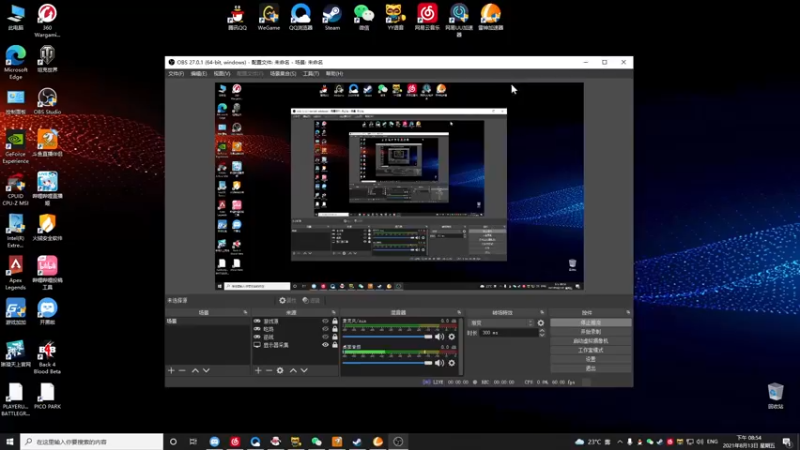Open Back 4 Blood Beta desktop icon

pos(47,357)
